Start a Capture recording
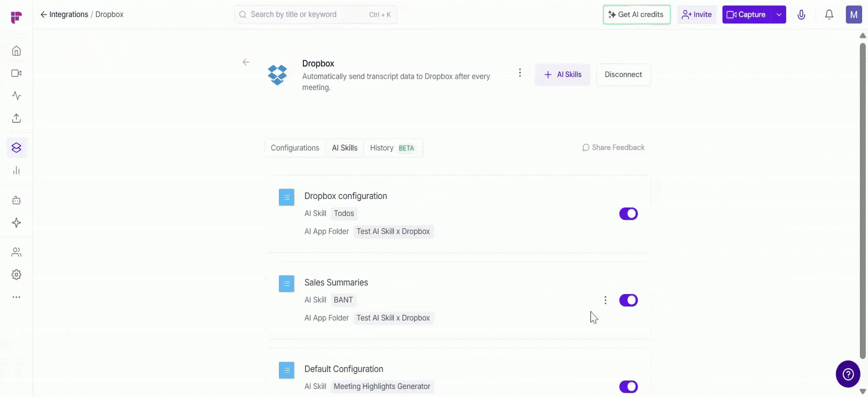The image size is (868, 397). (747, 14)
